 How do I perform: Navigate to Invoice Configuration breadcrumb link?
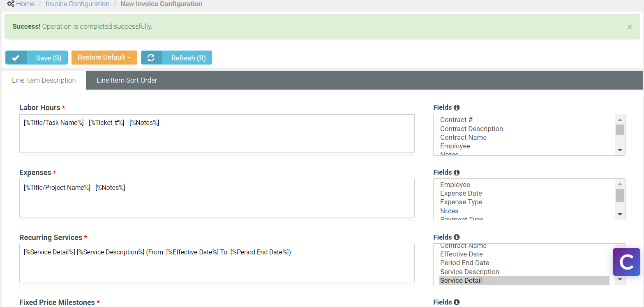[x=77, y=4]
